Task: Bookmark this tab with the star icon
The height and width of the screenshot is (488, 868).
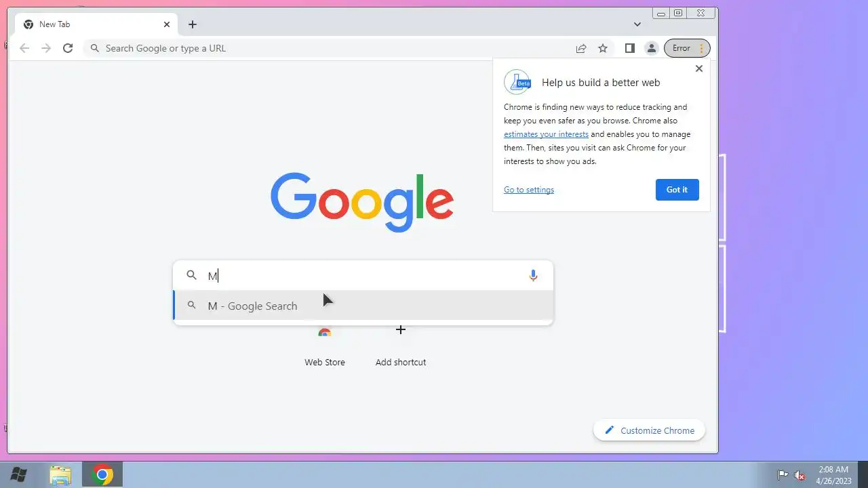Action: (x=603, y=48)
